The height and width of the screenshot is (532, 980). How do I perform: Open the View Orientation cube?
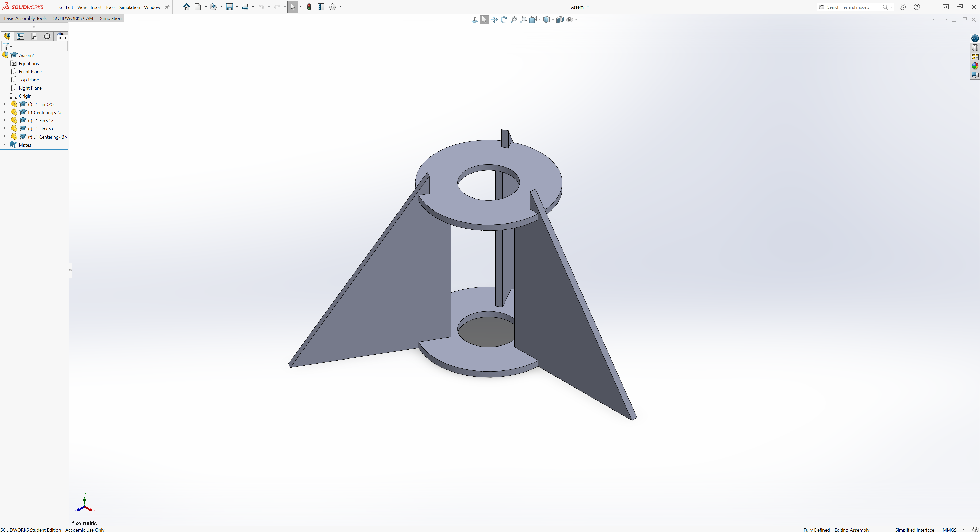pyautogui.click(x=533, y=20)
